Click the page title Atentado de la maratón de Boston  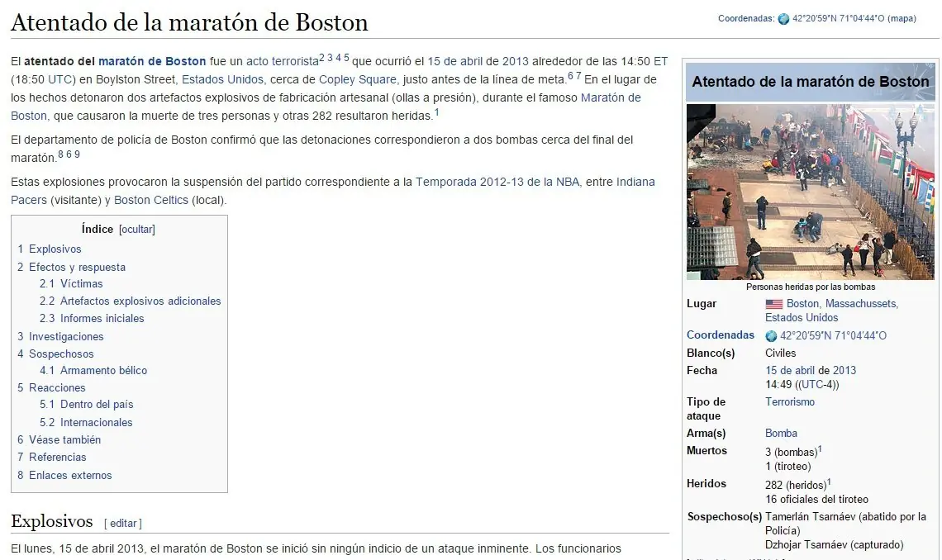click(x=189, y=22)
